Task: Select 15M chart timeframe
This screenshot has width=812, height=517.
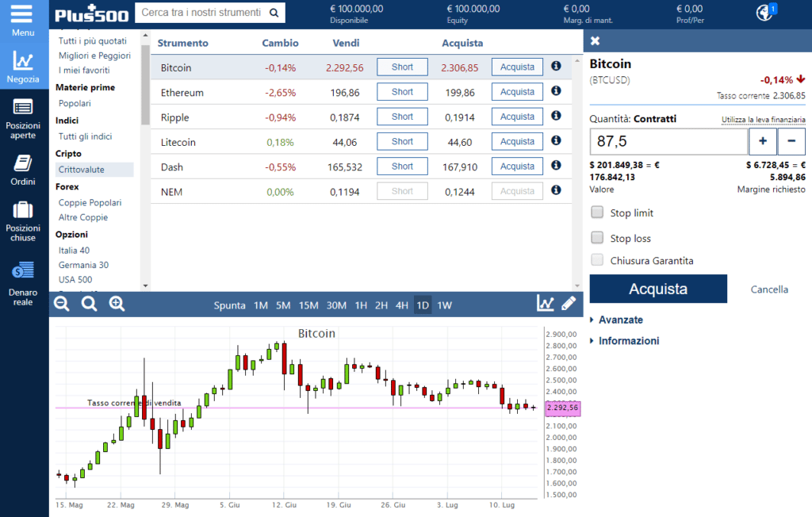Action: (308, 305)
